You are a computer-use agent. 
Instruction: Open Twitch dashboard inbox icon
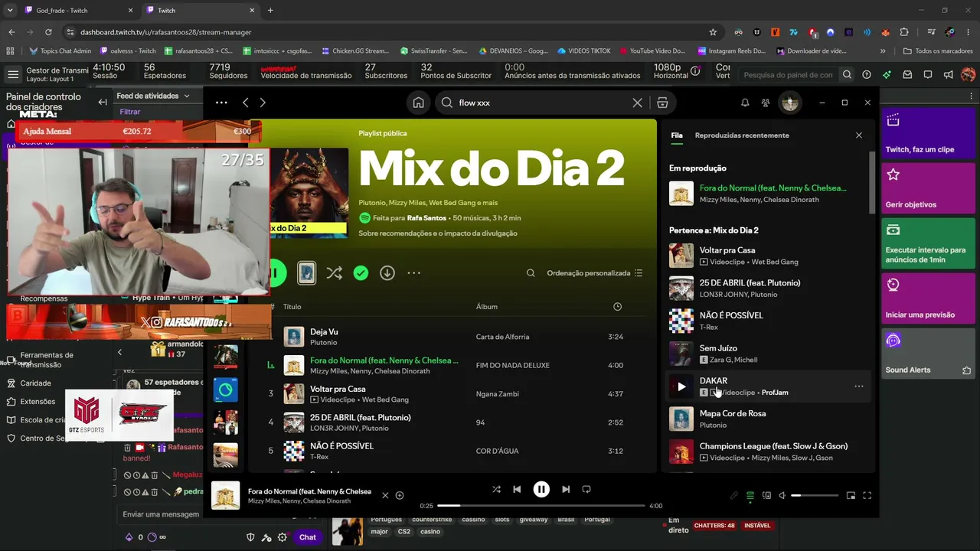pos(907,75)
